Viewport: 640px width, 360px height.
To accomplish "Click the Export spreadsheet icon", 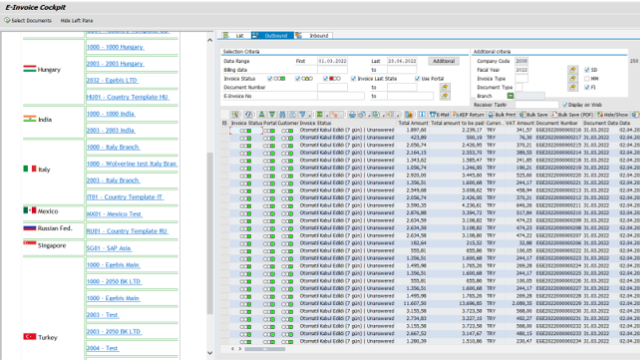I will point(376,115).
